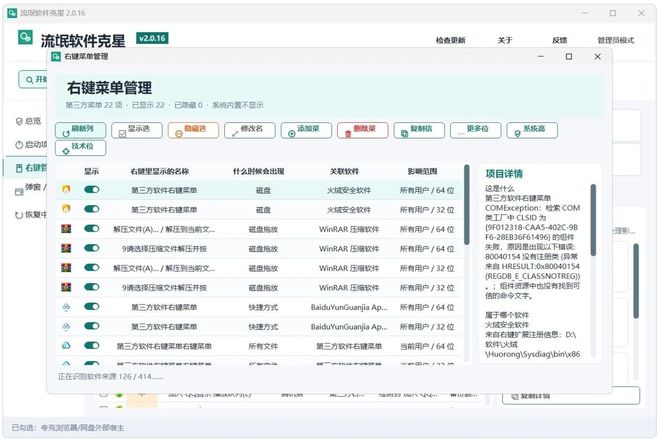Click the 影响范围 column header
The width and height of the screenshot is (660, 442).
422,171
